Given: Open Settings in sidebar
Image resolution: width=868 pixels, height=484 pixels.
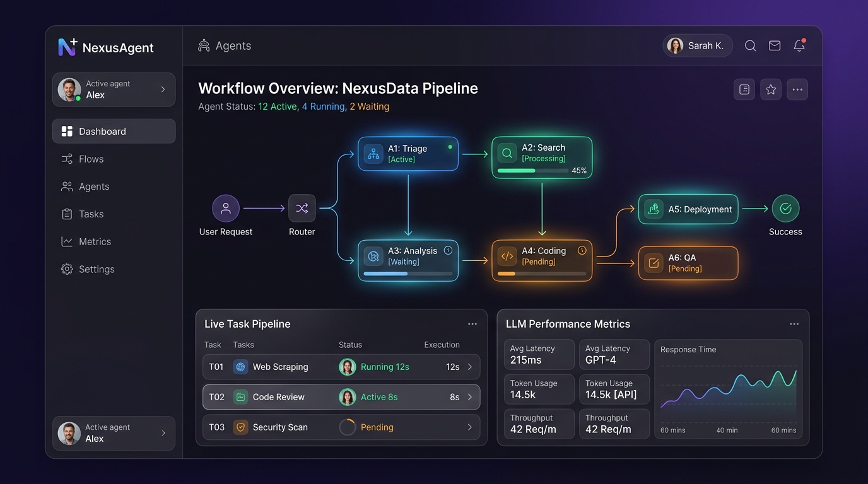Looking at the screenshot, I should pyautogui.click(x=114, y=269).
